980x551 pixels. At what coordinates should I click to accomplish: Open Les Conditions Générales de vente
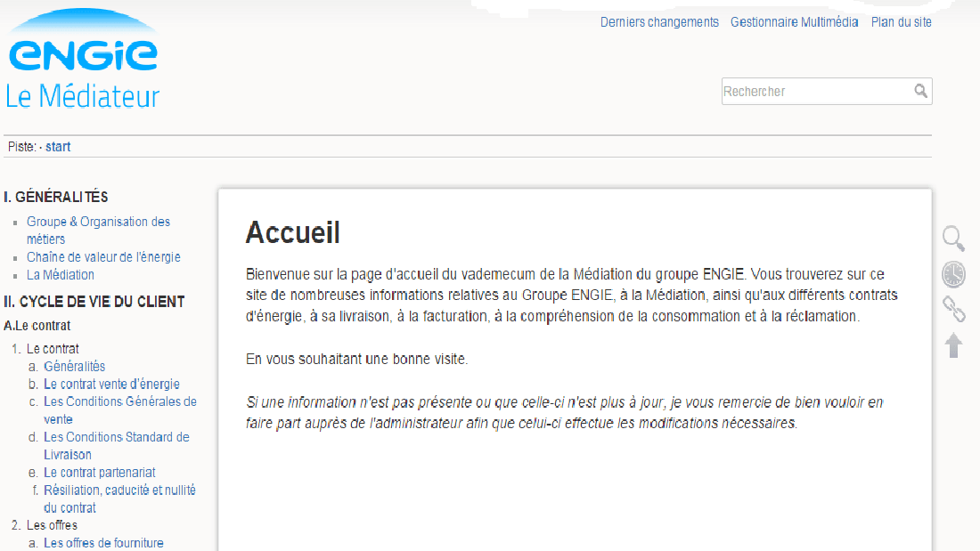(120, 410)
